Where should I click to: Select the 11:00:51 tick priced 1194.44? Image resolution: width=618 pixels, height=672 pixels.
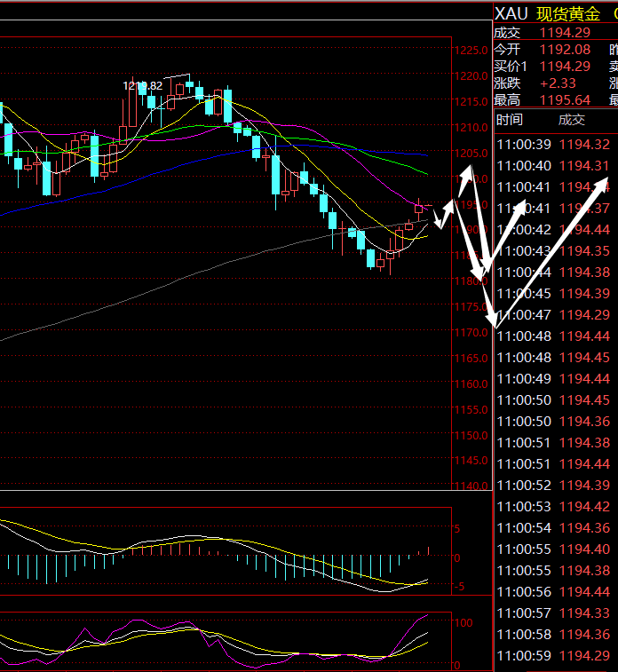(x=553, y=464)
